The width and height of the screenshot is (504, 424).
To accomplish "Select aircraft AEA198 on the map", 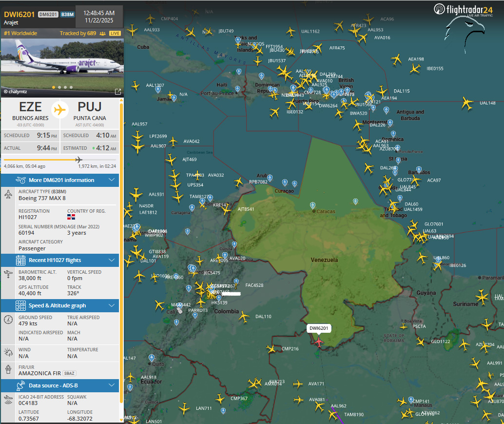I will pyautogui.click(x=397, y=60).
